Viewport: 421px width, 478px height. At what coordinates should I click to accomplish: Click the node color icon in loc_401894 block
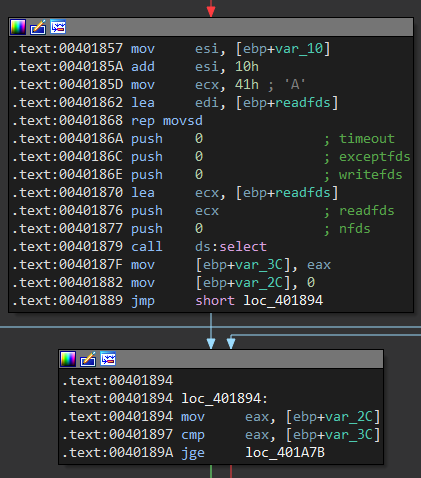click(68, 359)
